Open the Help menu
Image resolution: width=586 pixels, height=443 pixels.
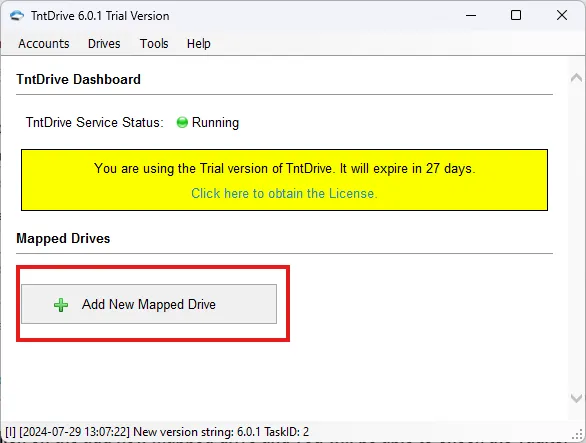(x=198, y=44)
